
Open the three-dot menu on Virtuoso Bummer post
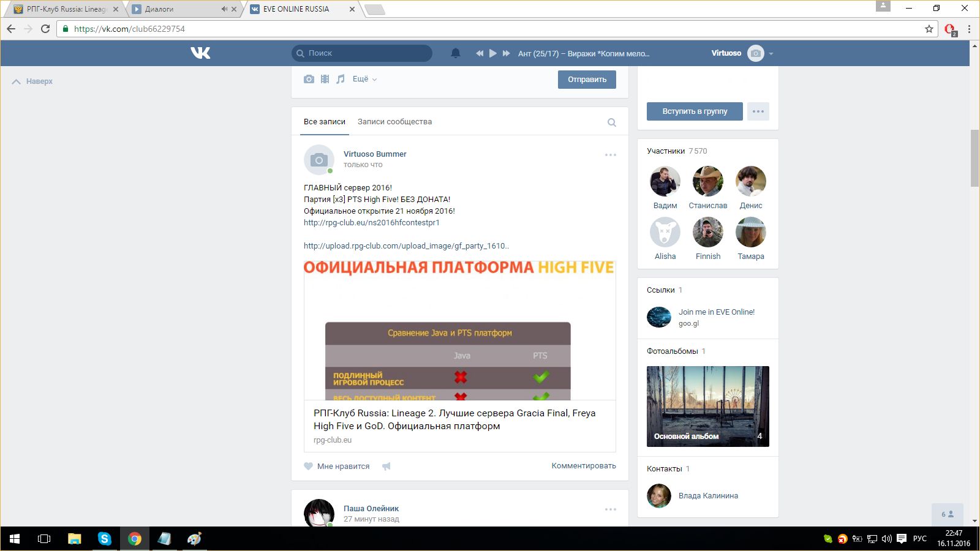[x=610, y=155]
